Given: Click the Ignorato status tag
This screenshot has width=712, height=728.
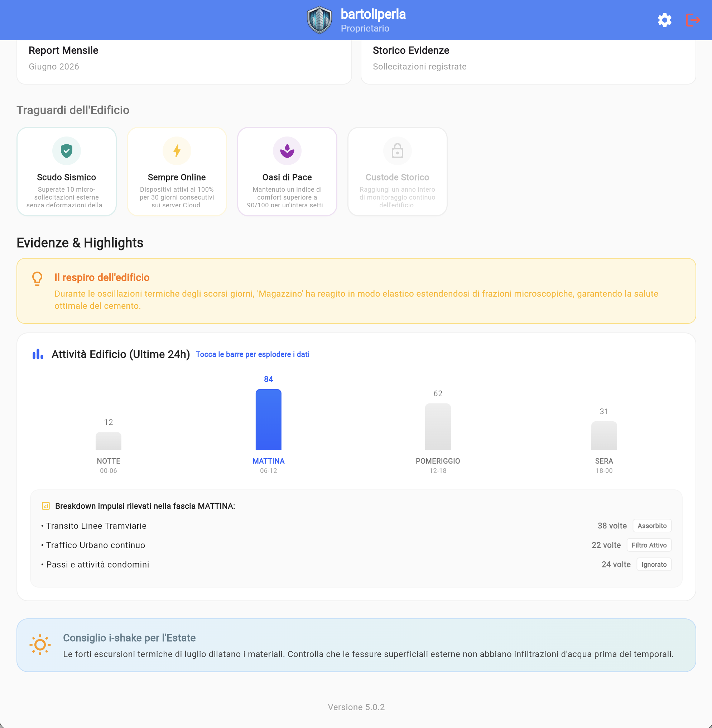Looking at the screenshot, I should [x=654, y=564].
